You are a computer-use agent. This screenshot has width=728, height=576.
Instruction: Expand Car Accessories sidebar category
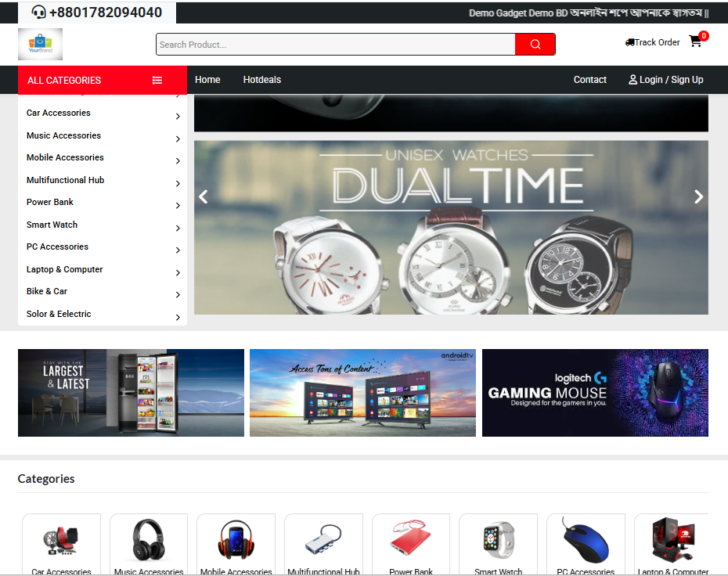coord(178,116)
